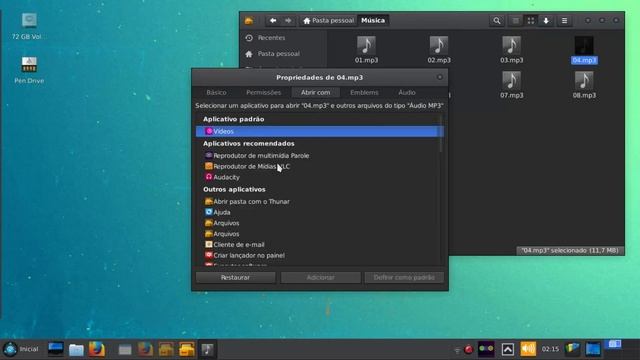Image resolution: width=640 pixels, height=360 pixels.
Task: Click the blue desktop tray icon
Action: click(x=593, y=349)
